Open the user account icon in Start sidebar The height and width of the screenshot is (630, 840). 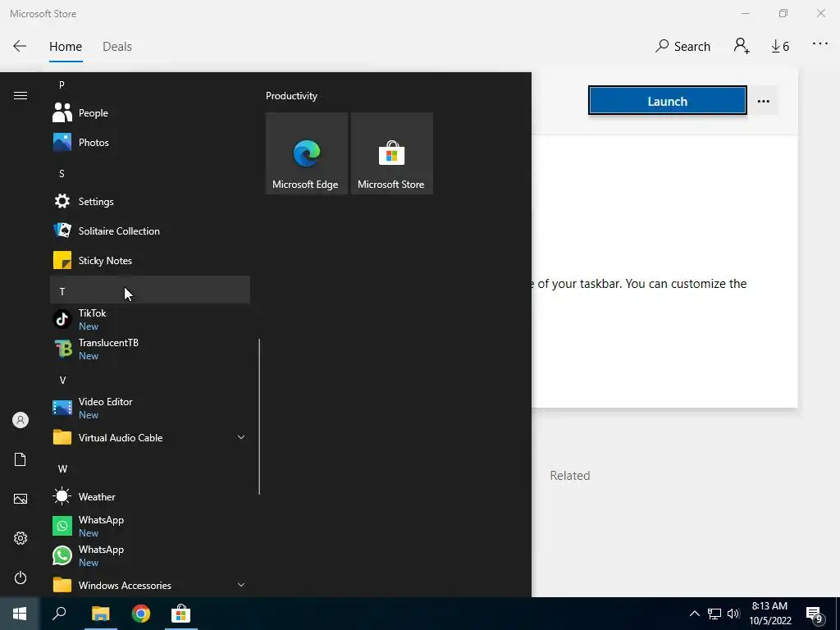pyautogui.click(x=21, y=420)
